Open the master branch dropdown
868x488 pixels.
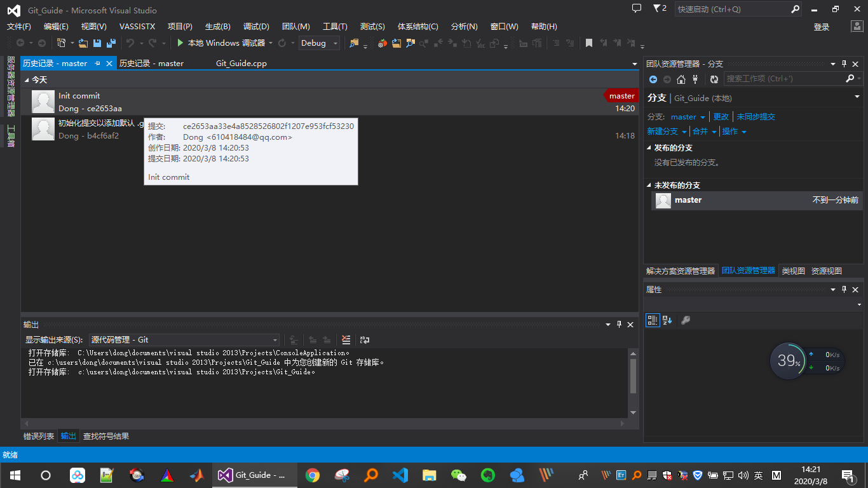click(x=688, y=117)
